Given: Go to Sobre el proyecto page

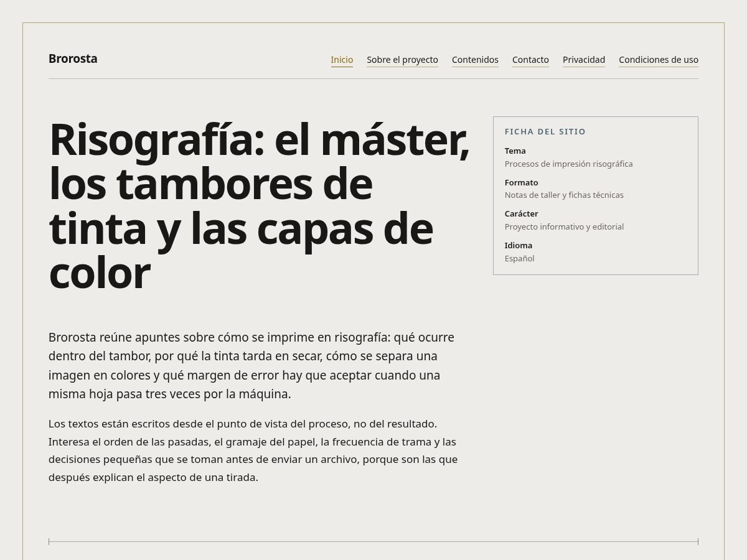Looking at the screenshot, I should (402, 60).
